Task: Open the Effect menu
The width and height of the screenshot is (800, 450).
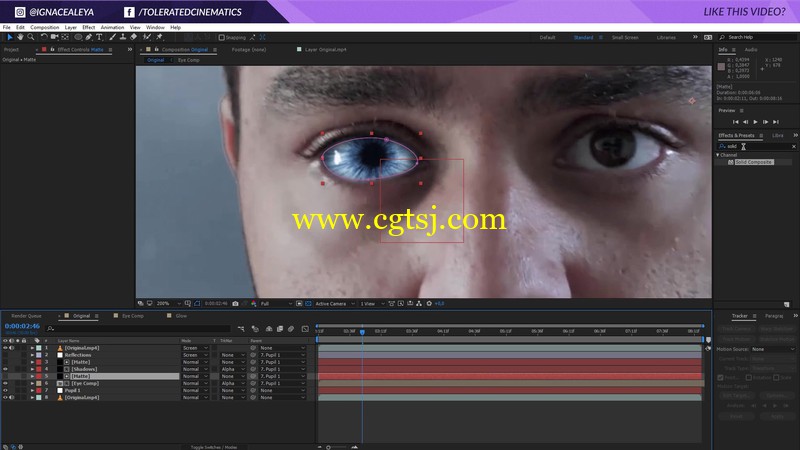Action: pyautogui.click(x=89, y=28)
